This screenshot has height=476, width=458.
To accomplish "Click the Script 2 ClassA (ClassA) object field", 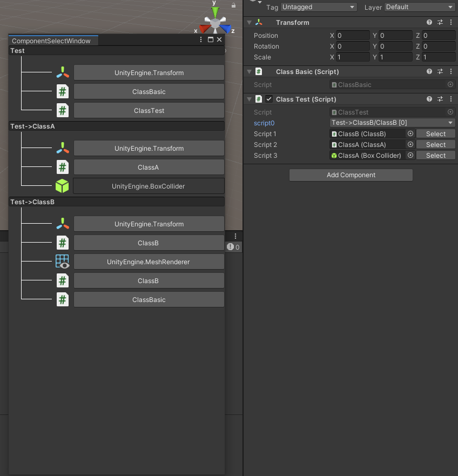I will pos(368,144).
